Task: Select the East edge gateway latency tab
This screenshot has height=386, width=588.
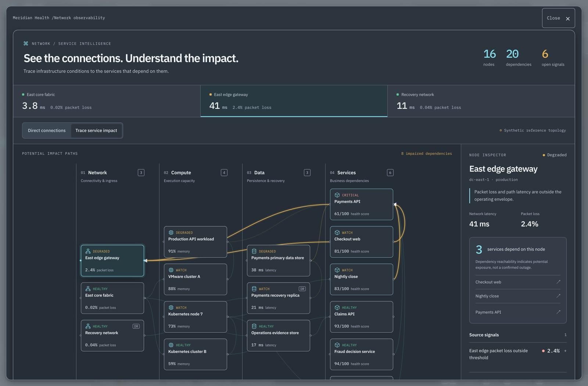Action: pyautogui.click(x=294, y=101)
